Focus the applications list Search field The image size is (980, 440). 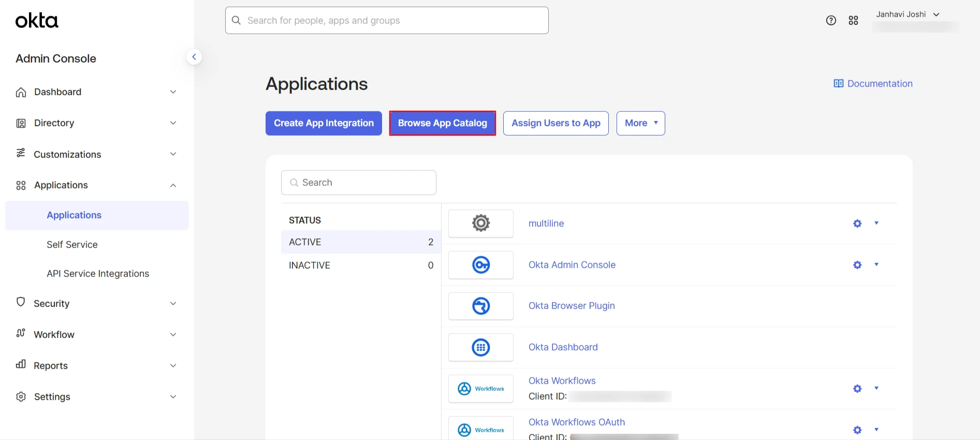tap(359, 183)
